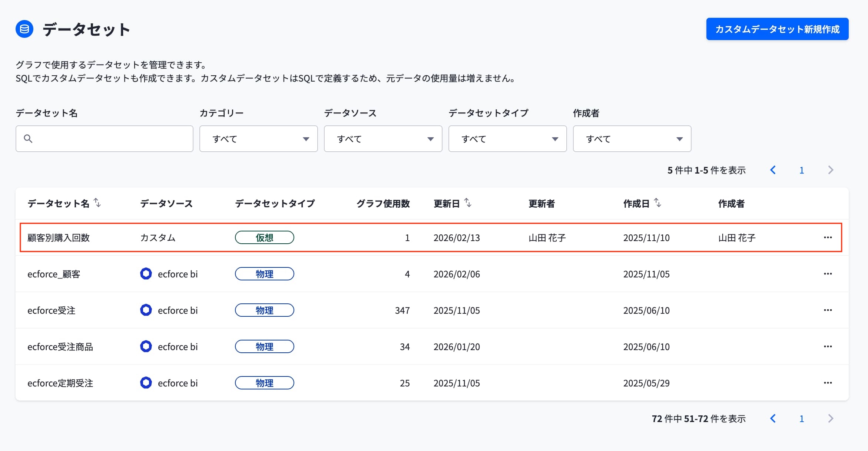Go to next page using top pagination arrow

(831, 170)
